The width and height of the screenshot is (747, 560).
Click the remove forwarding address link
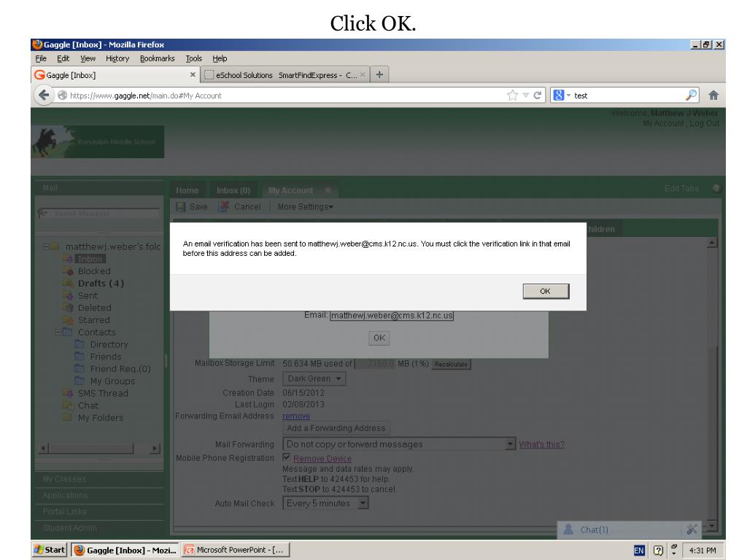coord(296,416)
